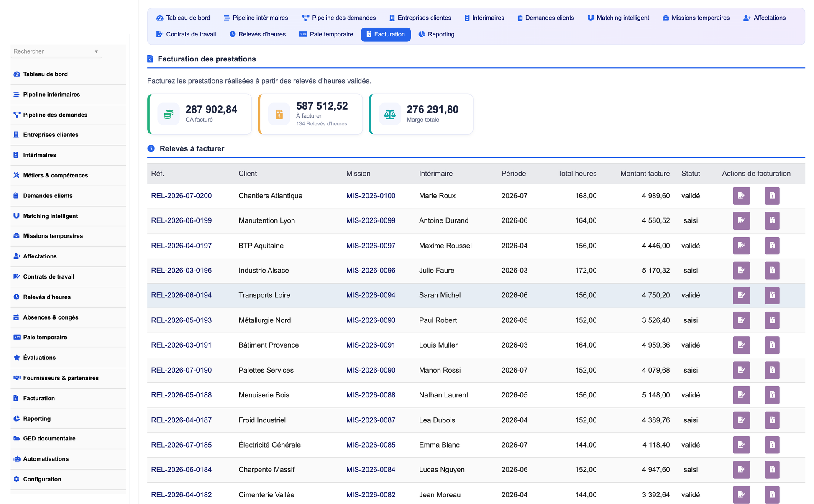
Task: Click the handshake icon beside Fournisseurs & partenaires
Action: (x=17, y=378)
